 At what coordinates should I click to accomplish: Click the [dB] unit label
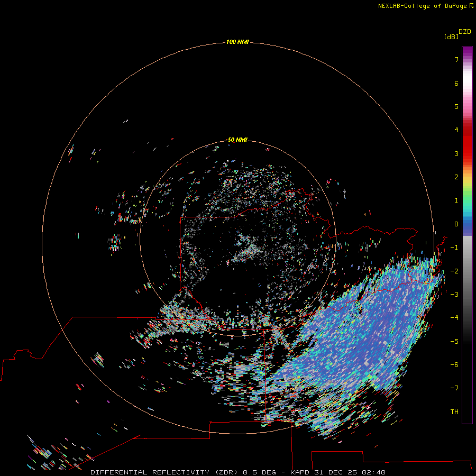(x=452, y=36)
